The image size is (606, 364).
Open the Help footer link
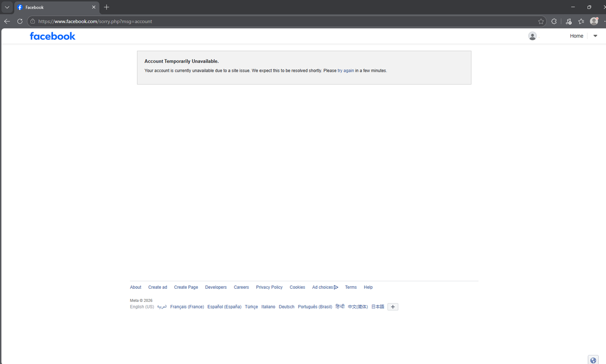[x=368, y=287]
